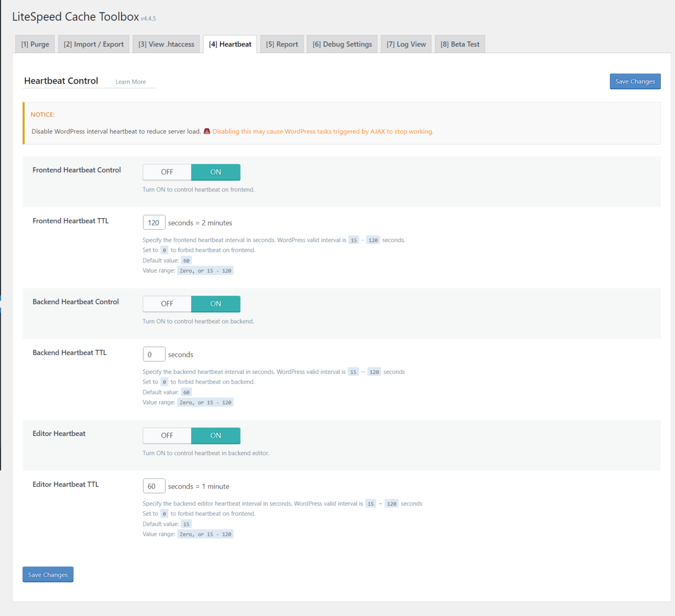This screenshot has width=675, height=616.
Task: Go to the [5] Report tab
Action: click(x=282, y=44)
